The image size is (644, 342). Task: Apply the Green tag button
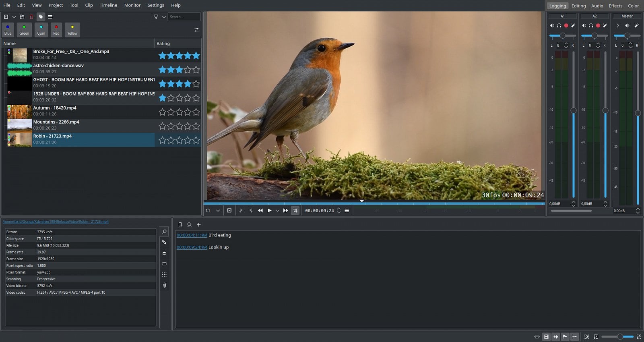pyautogui.click(x=24, y=30)
